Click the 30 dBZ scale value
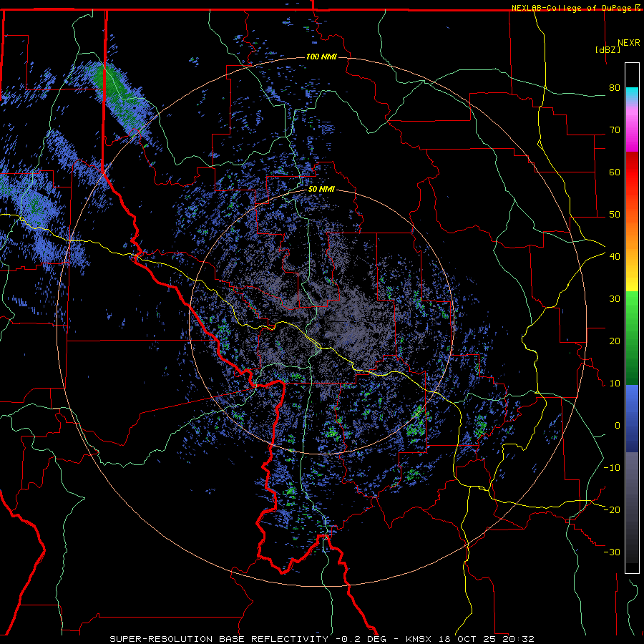Screen dimensions: 644x644 pos(615,299)
